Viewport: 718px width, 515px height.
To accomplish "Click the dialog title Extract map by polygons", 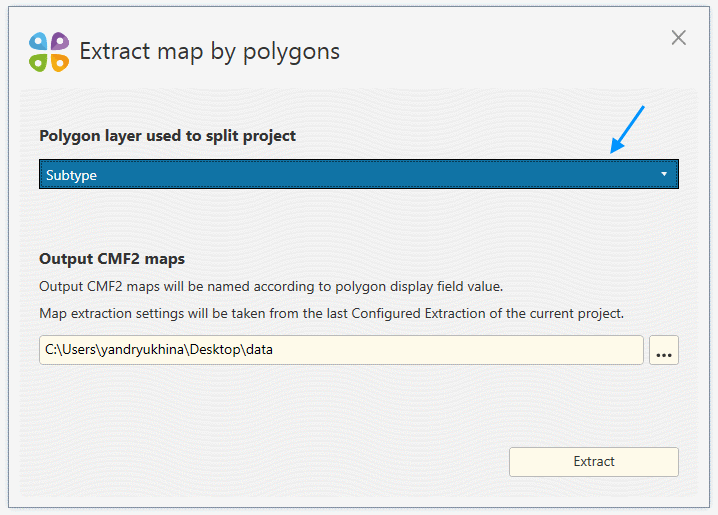I will pos(210,51).
